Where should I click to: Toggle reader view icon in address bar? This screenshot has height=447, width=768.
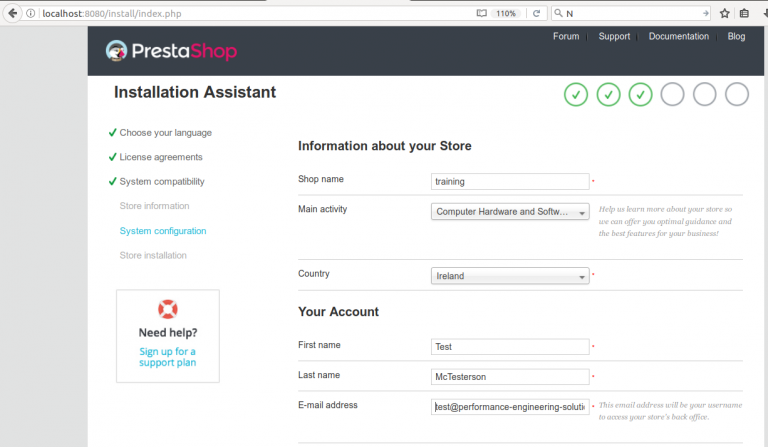pyautogui.click(x=481, y=13)
